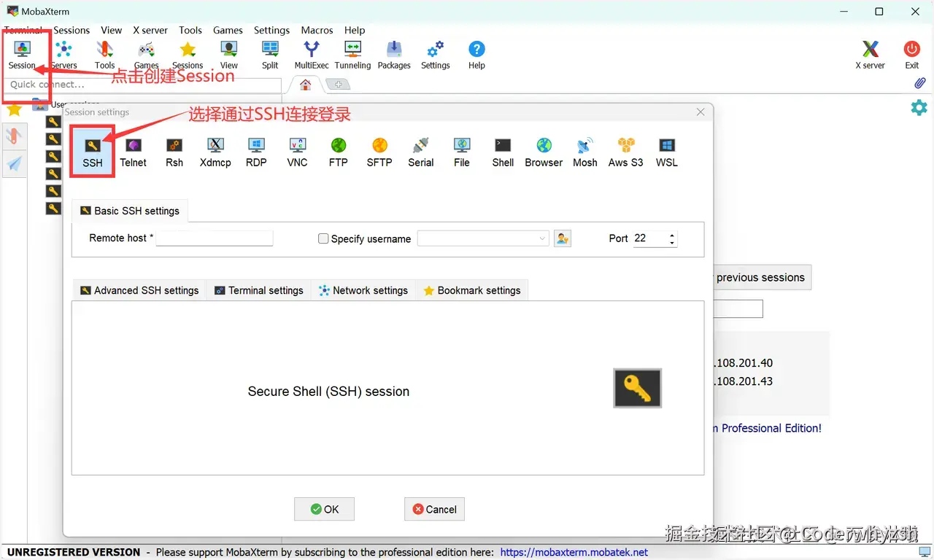934x560 pixels.
Task: Switch to Basic SSH settings tab
Action: coord(130,211)
